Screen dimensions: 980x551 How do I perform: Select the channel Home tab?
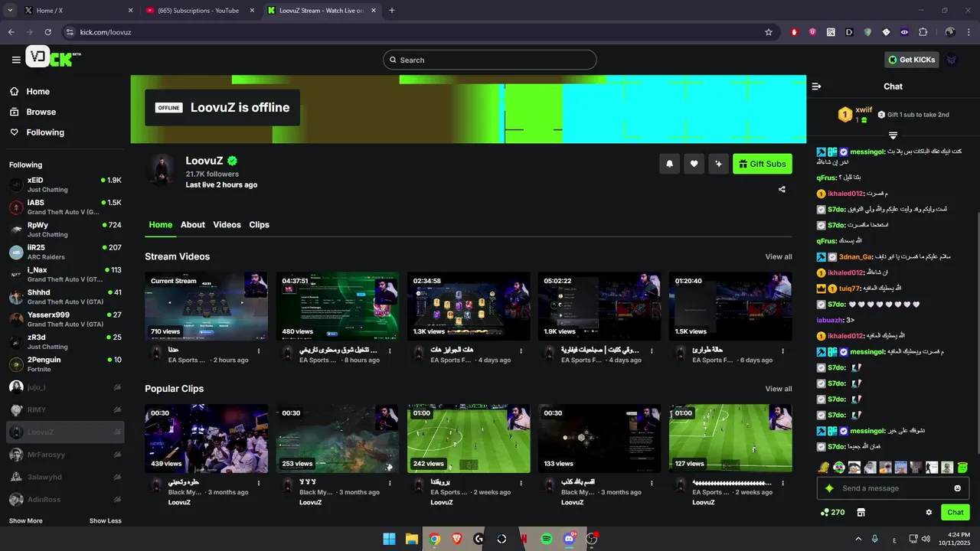click(x=161, y=225)
